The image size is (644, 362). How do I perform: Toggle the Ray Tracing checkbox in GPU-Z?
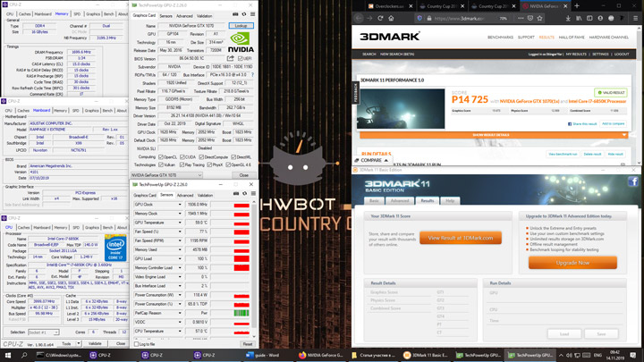point(182,164)
